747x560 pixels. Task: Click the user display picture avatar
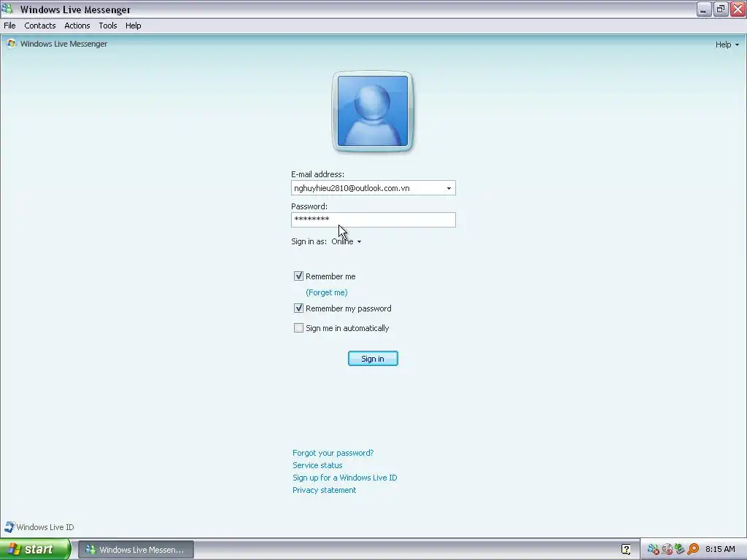(x=373, y=111)
